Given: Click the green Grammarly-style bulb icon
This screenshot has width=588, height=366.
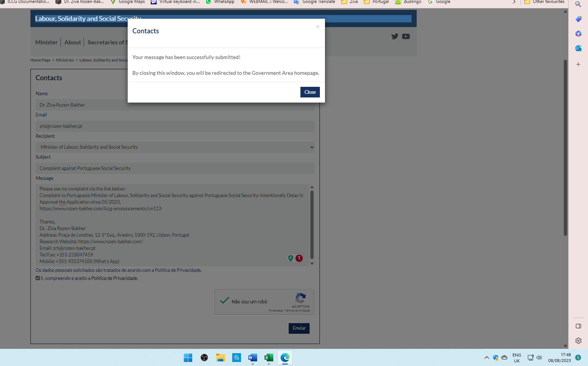Looking at the screenshot, I should pos(291,258).
